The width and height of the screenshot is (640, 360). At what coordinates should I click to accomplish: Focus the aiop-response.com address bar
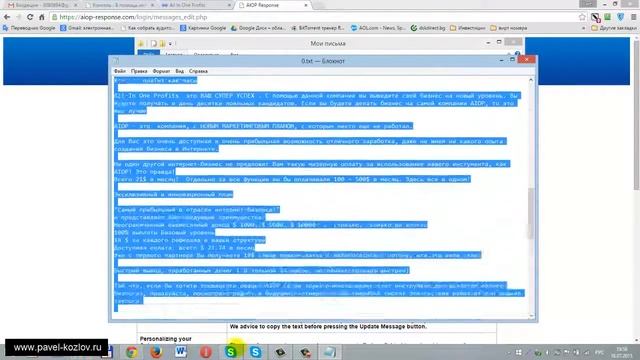point(314,17)
